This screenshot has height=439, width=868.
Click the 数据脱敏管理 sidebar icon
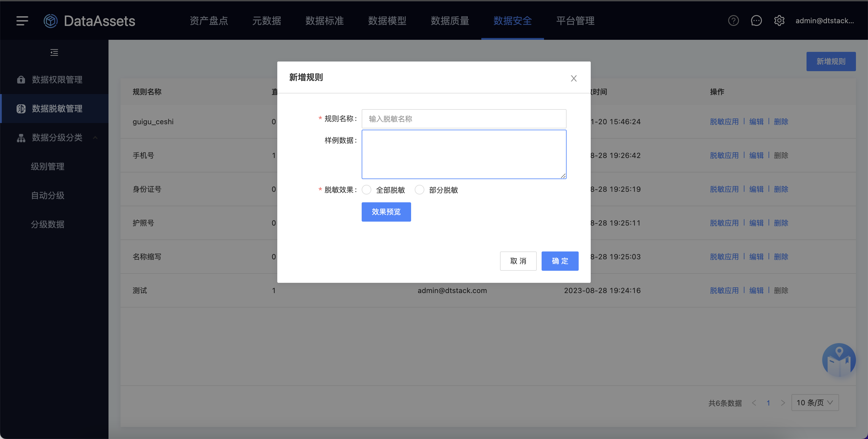tap(21, 109)
